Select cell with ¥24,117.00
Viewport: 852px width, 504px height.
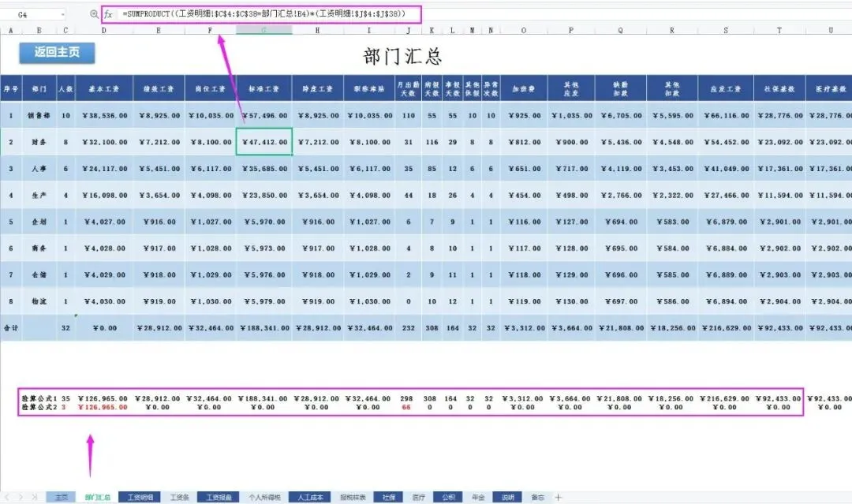pos(104,168)
